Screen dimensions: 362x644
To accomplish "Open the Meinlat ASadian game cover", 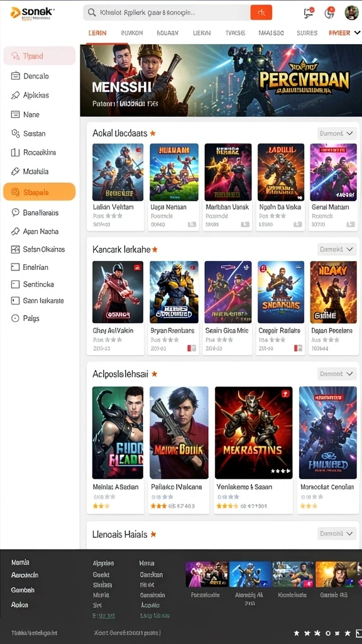I will point(118,433).
